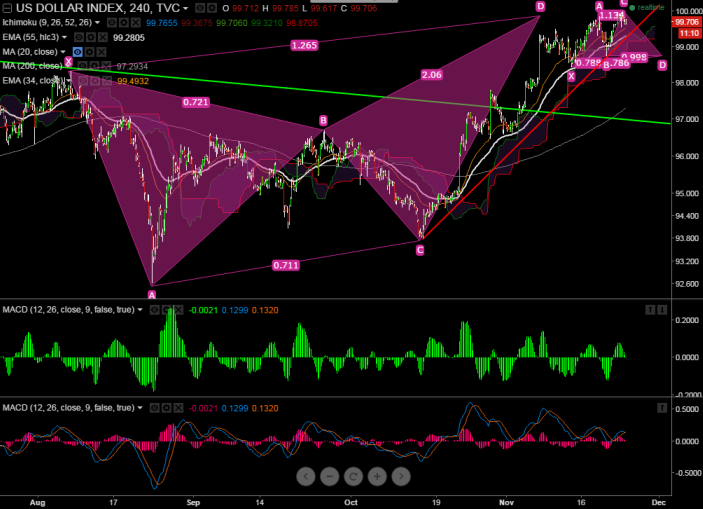Click the lower MACD (12, 26, close, 9) label
The image size is (703, 509).
coord(69,408)
